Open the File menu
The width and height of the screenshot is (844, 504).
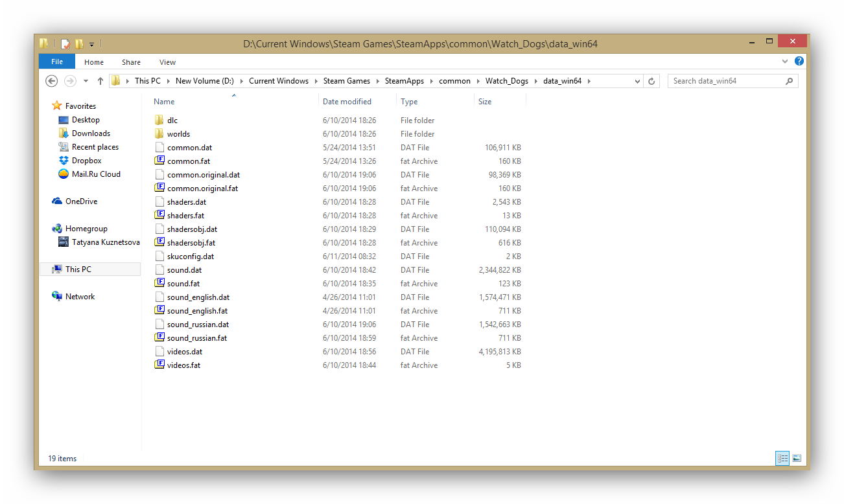[57, 62]
